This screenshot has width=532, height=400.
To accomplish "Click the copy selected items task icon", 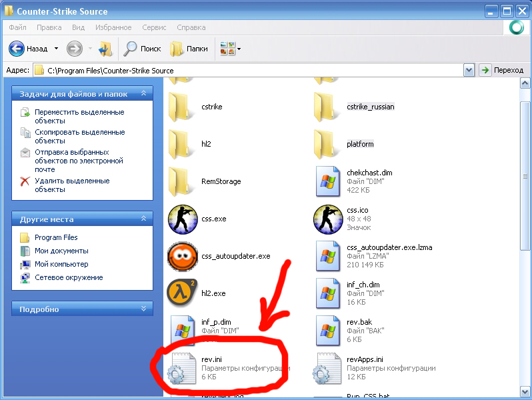I will coord(25,132).
